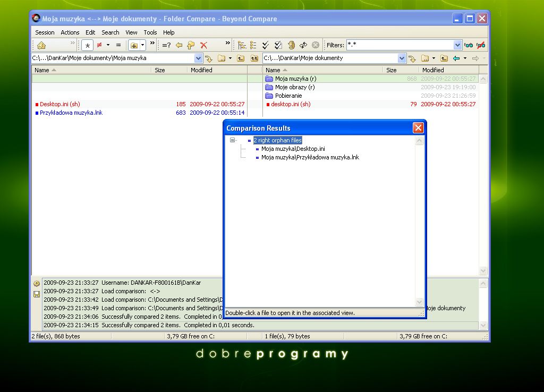Click the collapse all folders list icon
The width and height of the screenshot is (544, 392).
[253, 45]
